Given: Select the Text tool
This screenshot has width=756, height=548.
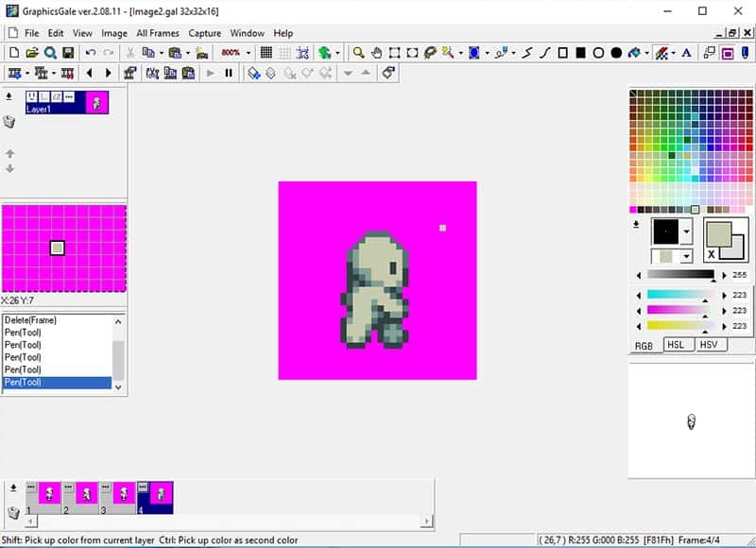Looking at the screenshot, I should [687, 53].
